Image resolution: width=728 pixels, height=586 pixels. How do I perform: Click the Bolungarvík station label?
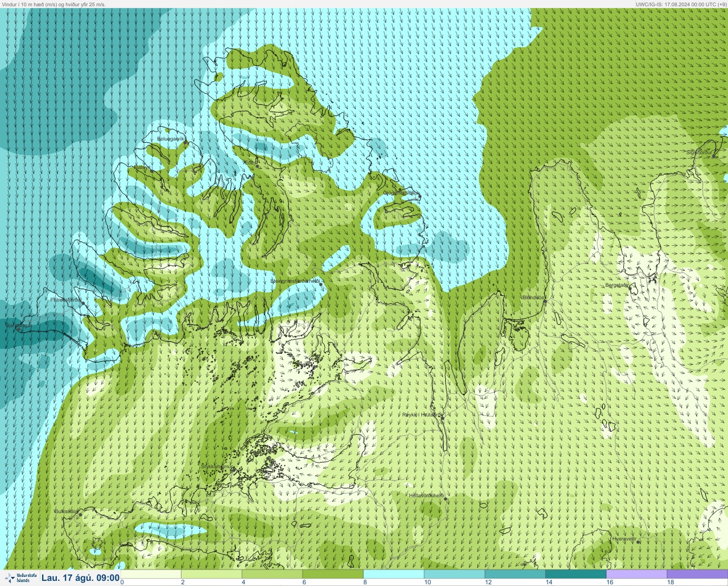pyautogui.click(x=170, y=138)
